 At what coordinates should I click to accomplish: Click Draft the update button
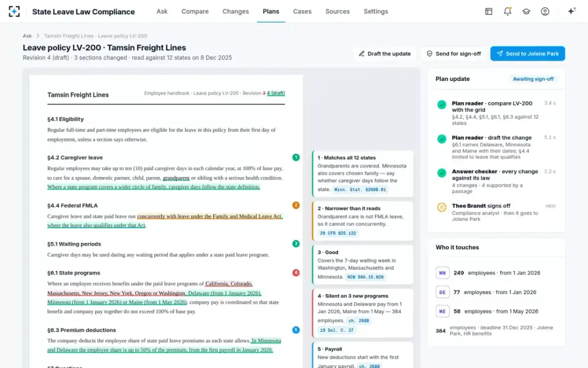[385, 53]
